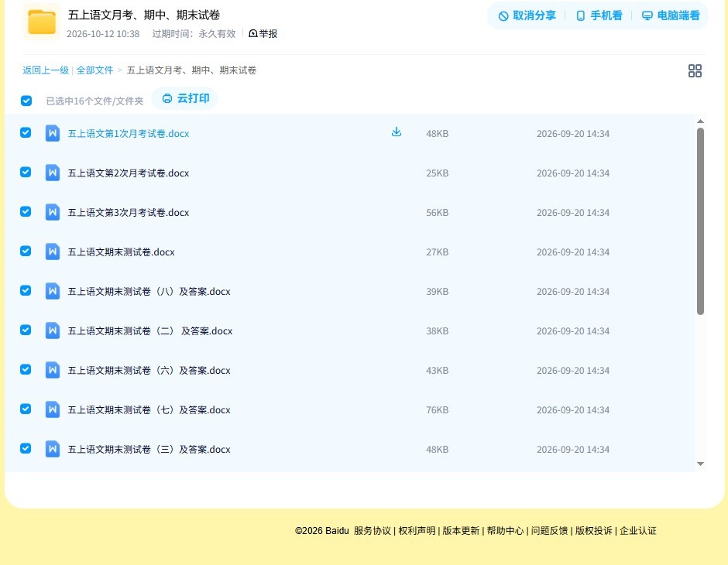Click Word icon of 第3次月考试卷.docx
The image size is (728, 565).
coord(53,212)
